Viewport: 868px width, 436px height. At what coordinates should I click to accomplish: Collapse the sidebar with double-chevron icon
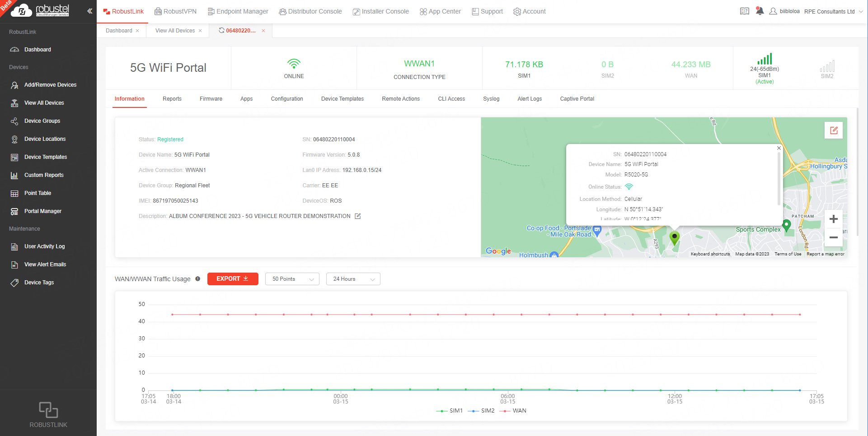click(x=89, y=11)
